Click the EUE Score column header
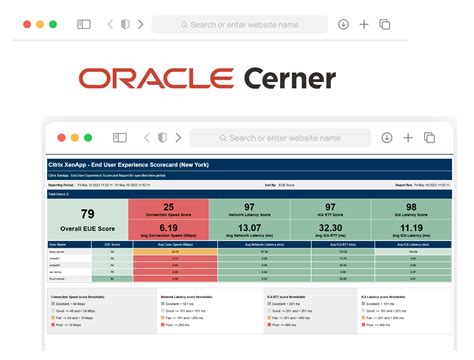Screen dimensions: 474x360 (112, 244)
